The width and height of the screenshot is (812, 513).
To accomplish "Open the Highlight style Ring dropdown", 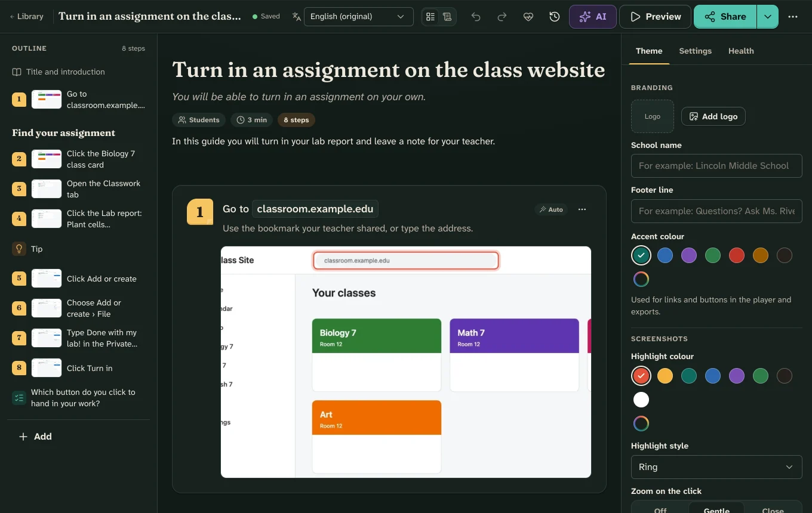I will [x=716, y=467].
